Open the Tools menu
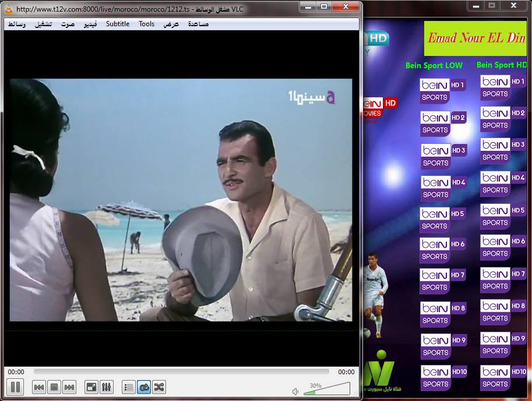This screenshot has width=532, height=401. 147,24
